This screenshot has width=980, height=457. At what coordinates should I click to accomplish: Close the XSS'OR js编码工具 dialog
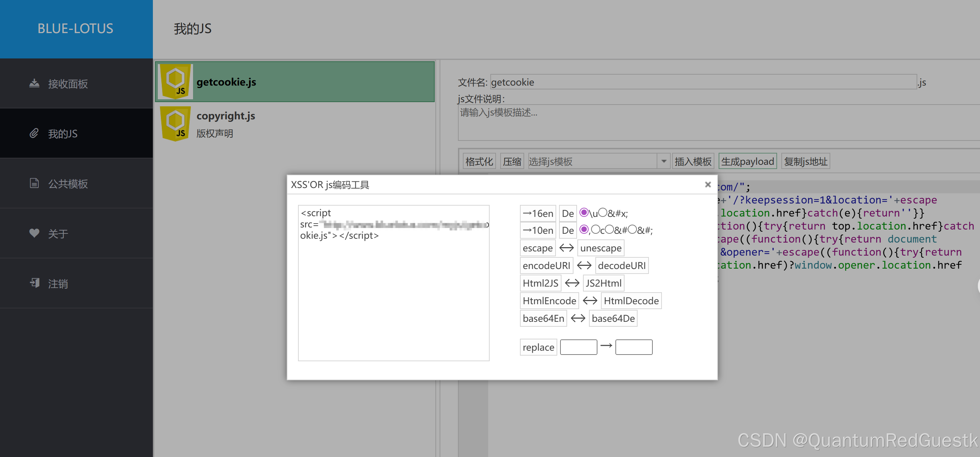click(x=708, y=184)
